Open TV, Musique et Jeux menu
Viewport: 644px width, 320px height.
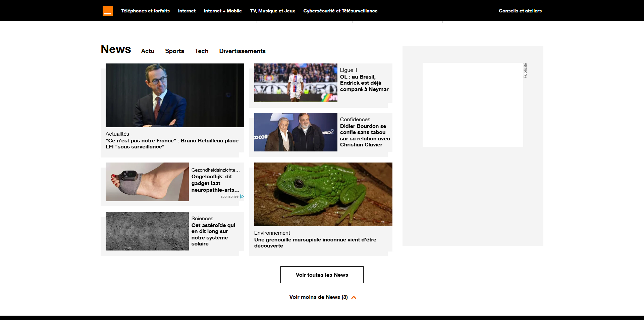(273, 11)
